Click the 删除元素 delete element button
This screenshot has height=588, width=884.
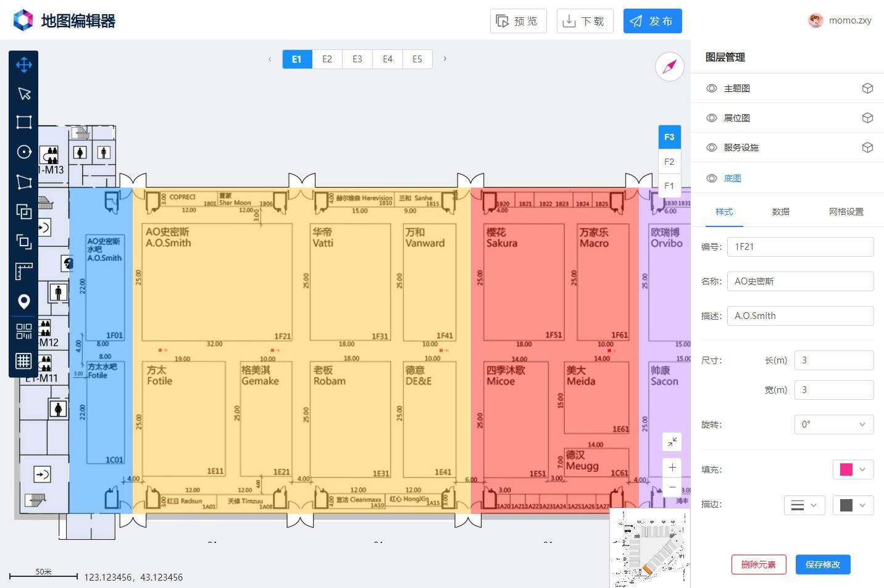click(759, 565)
